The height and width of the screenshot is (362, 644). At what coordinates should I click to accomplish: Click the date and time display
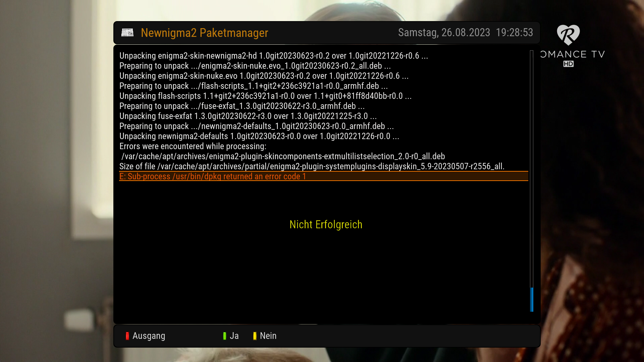pos(466,33)
